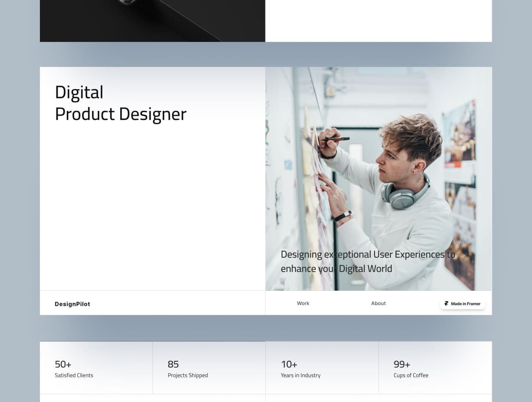Select the About menu item in the navbar
The image size is (532, 402).
click(378, 303)
